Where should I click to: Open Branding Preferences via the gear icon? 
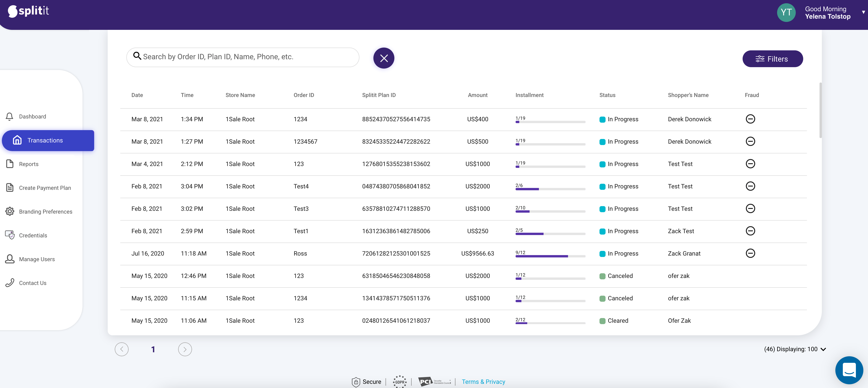click(x=10, y=211)
